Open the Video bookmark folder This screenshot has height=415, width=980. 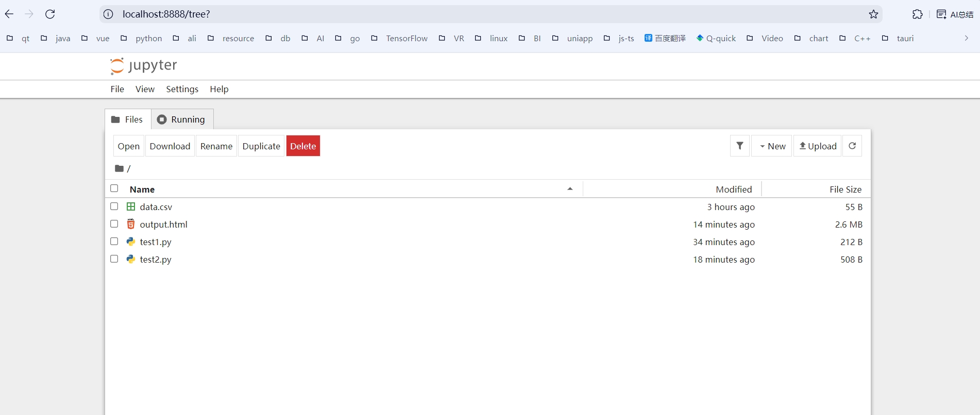(x=765, y=38)
